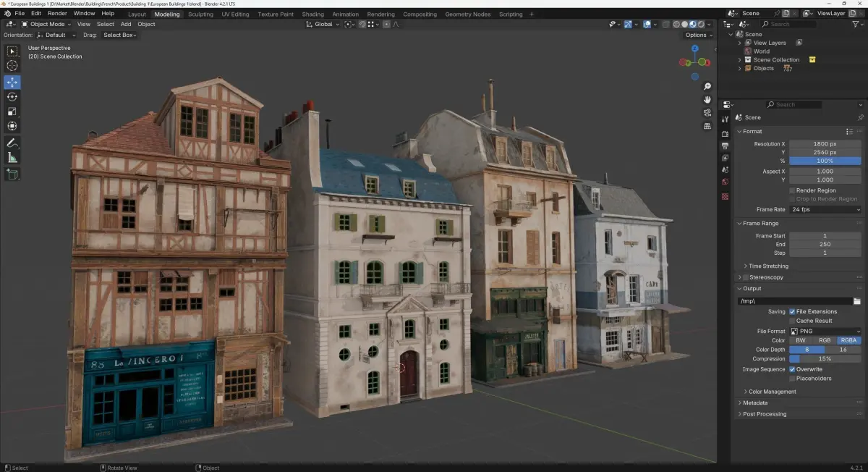Enable the Cache Result checkbox
Image resolution: width=868 pixels, height=472 pixels.
793,321
